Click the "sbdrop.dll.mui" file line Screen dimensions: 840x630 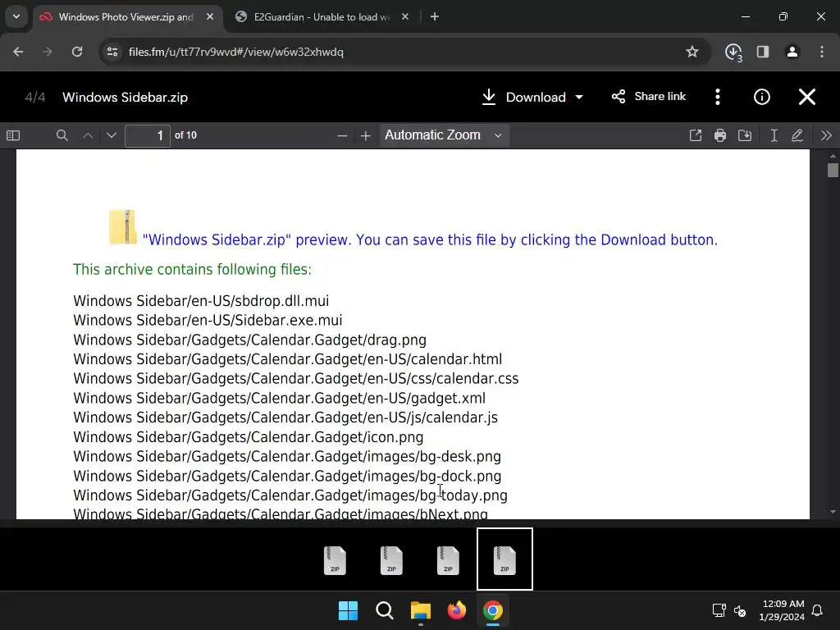tap(201, 301)
